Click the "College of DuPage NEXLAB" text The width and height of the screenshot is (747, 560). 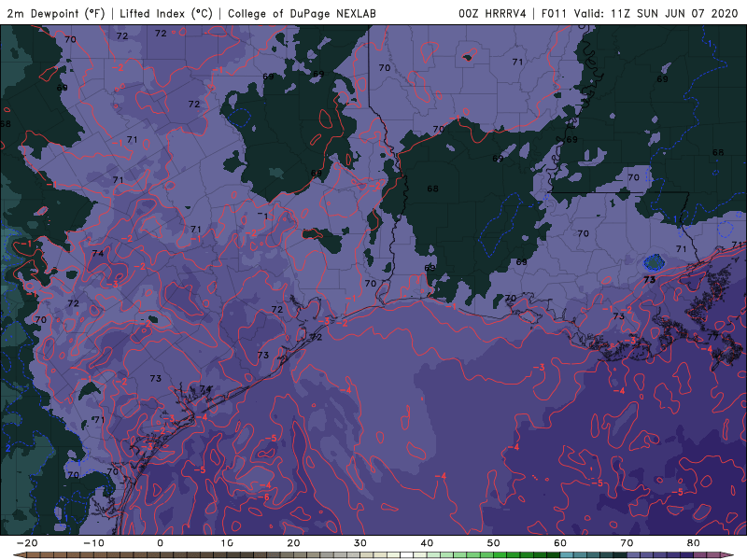click(302, 13)
